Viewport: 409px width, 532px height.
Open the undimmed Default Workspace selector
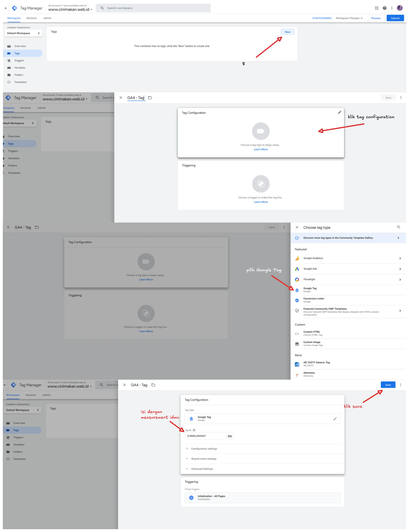point(23,33)
